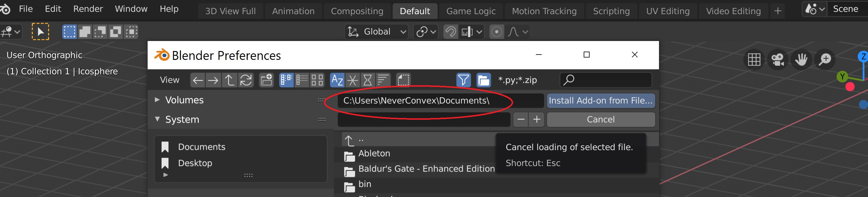Open Global transform orientation dropdown
Image resolution: width=868 pixels, height=197 pixels.
(376, 32)
